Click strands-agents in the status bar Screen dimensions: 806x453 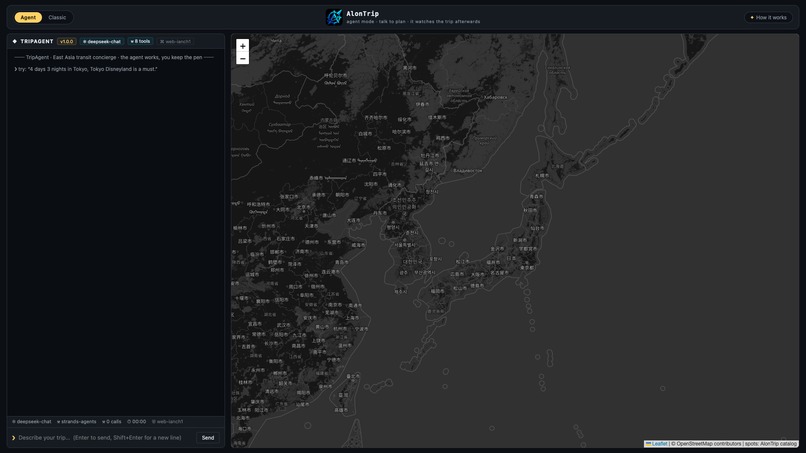[x=77, y=422]
